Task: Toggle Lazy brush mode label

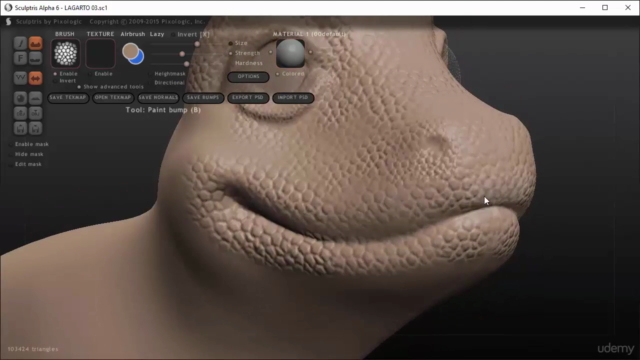Action: click(x=157, y=34)
